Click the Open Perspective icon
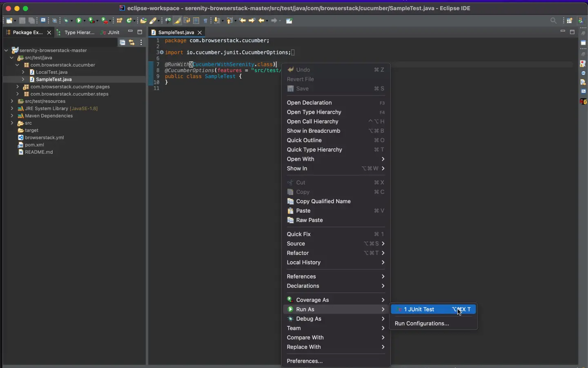588x368 pixels. 570,20
